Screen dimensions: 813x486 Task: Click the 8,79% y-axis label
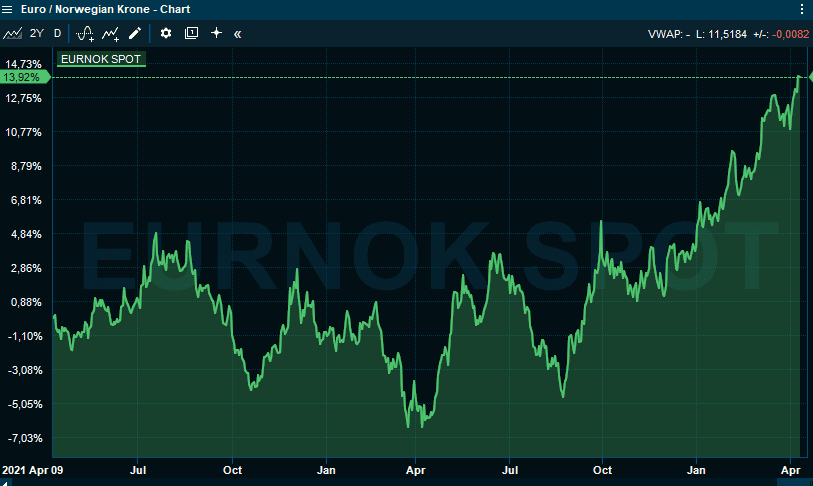26,166
